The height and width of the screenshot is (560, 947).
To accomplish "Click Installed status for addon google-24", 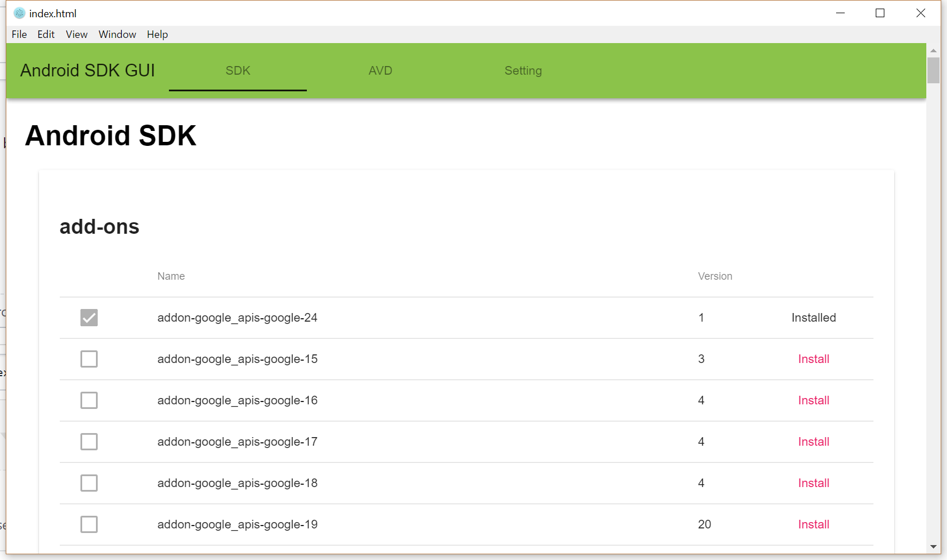I will (814, 318).
